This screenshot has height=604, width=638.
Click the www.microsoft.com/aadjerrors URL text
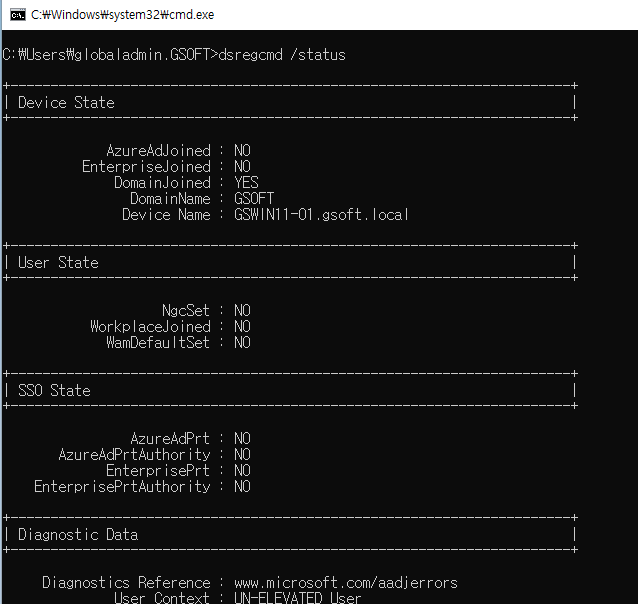click(x=346, y=582)
